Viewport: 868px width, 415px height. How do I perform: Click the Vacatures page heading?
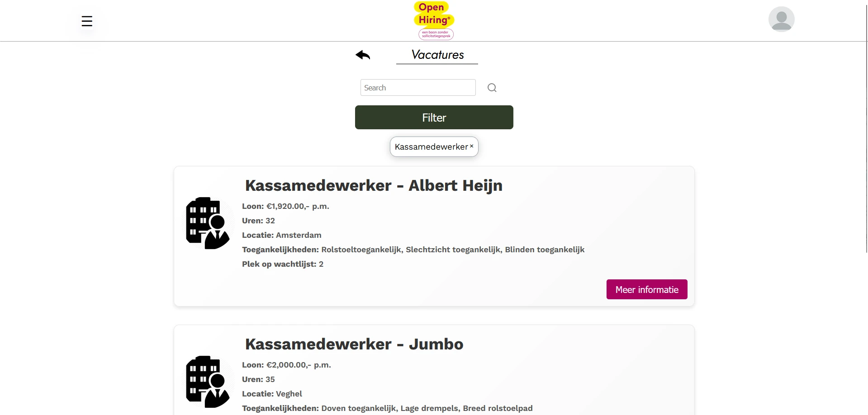click(x=437, y=55)
